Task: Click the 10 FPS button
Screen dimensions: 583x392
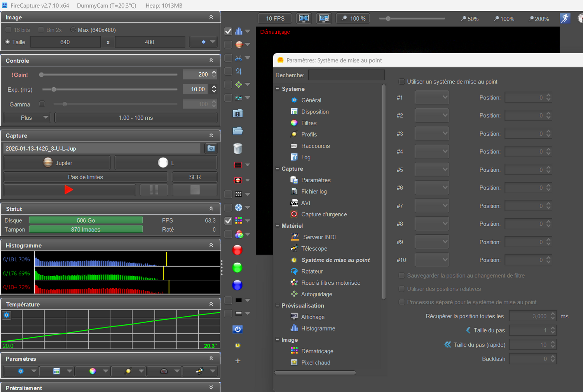Action: click(x=275, y=18)
